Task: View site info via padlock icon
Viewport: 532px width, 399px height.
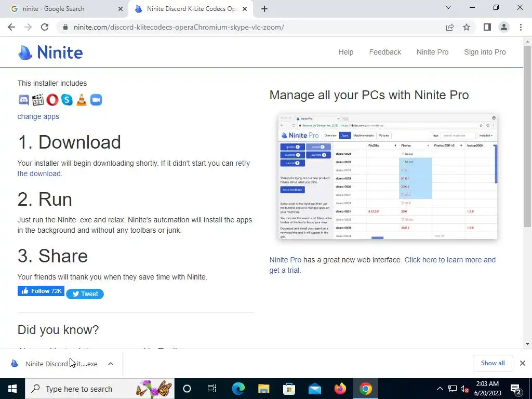Action: pyautogui.click(x=65, y=27)
